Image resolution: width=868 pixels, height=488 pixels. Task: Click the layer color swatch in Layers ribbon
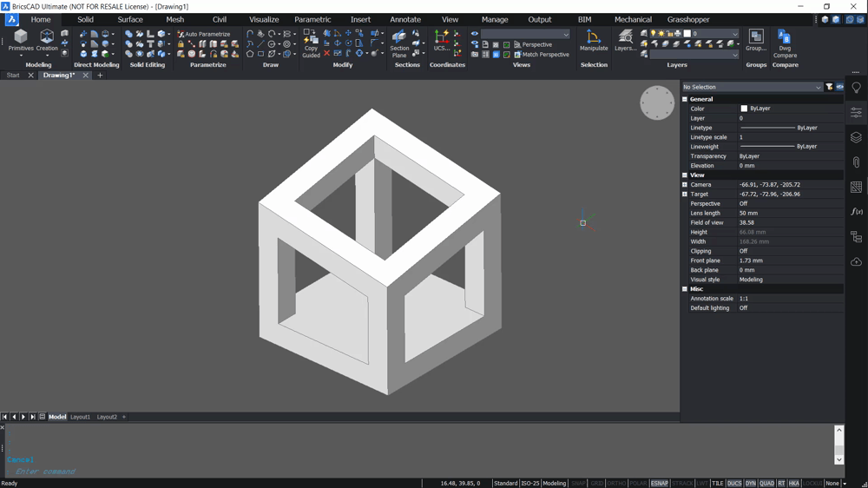(687, 34)
